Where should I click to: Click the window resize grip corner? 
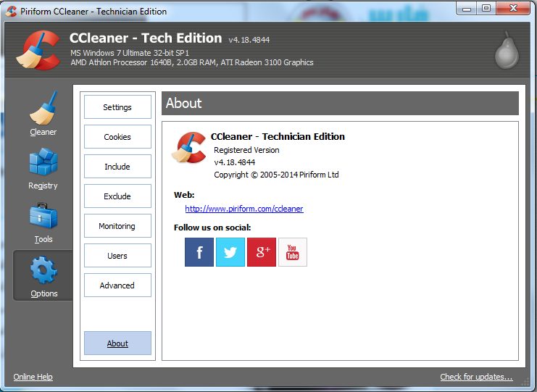coord(525,380)
